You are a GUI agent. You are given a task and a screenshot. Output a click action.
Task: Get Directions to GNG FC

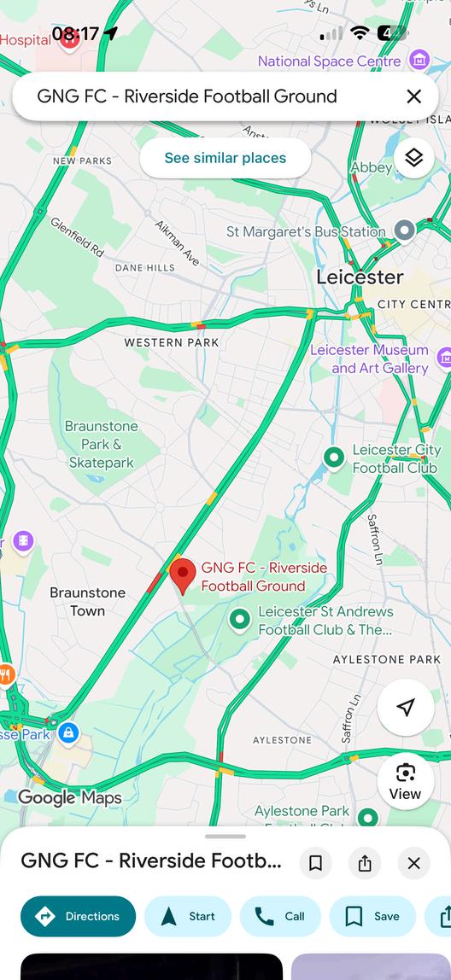[x=79, y=916]
